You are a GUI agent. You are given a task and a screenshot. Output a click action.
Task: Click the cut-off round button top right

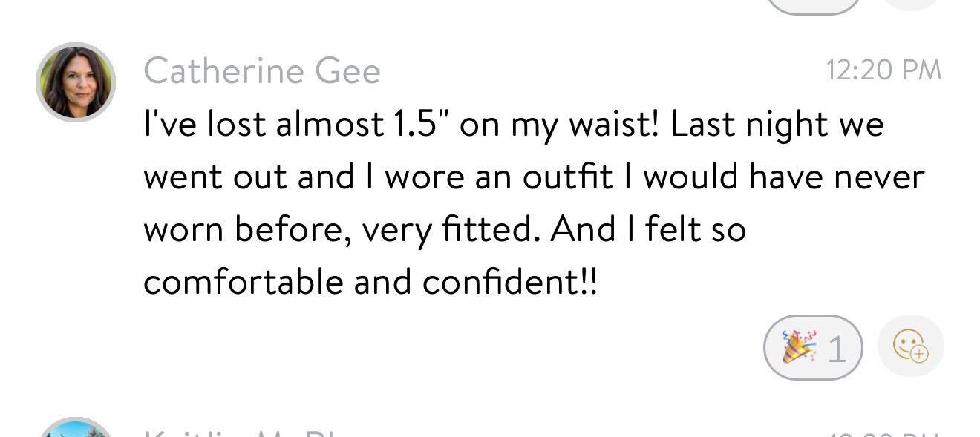pyautogui.click(x=910, y=4)
